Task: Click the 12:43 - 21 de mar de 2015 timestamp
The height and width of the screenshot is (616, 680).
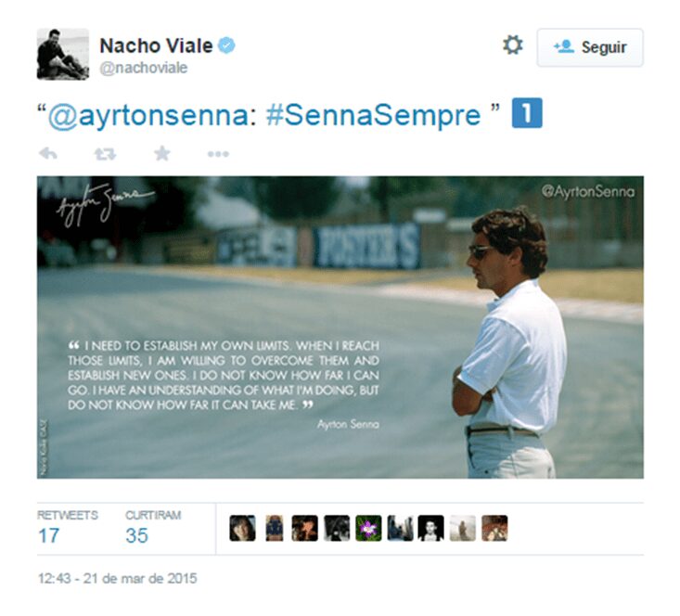Action: coord(117,578)
